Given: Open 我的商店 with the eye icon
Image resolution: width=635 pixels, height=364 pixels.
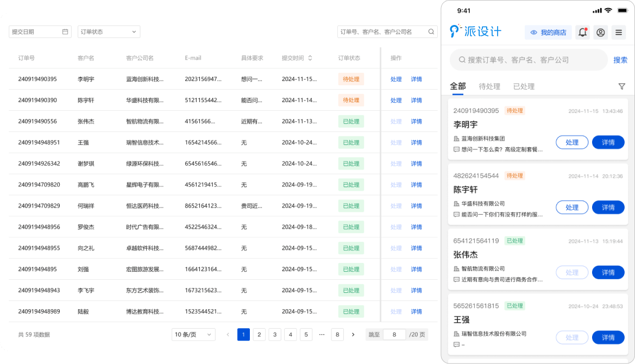Looking at the screenshot, I should click(549, 33).
